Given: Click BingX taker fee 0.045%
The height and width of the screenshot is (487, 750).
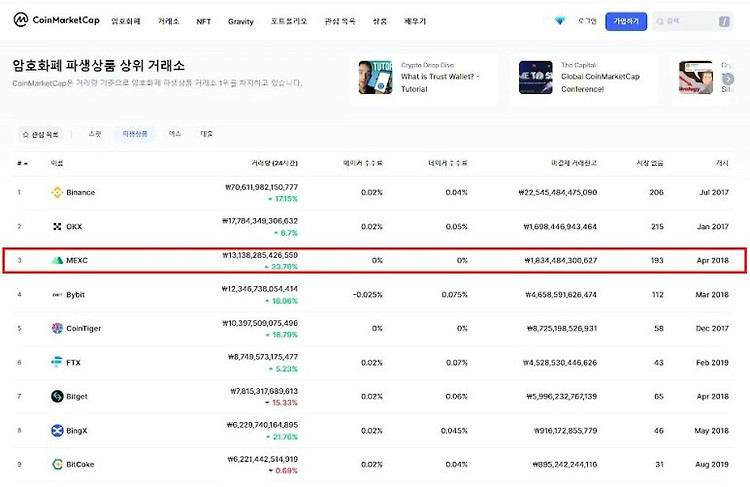Looking at the screenshot, I should pos(454,431).
